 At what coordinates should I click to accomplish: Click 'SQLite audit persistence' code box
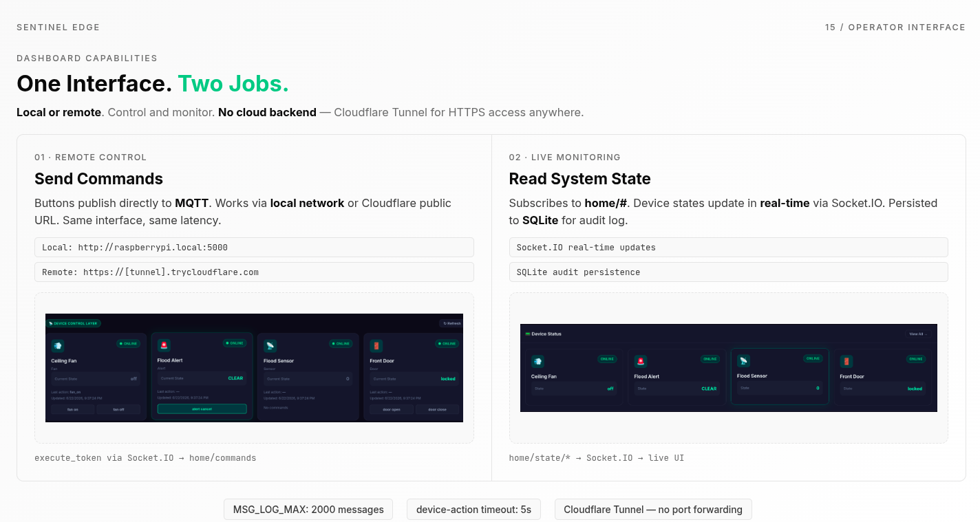point(728,272)
